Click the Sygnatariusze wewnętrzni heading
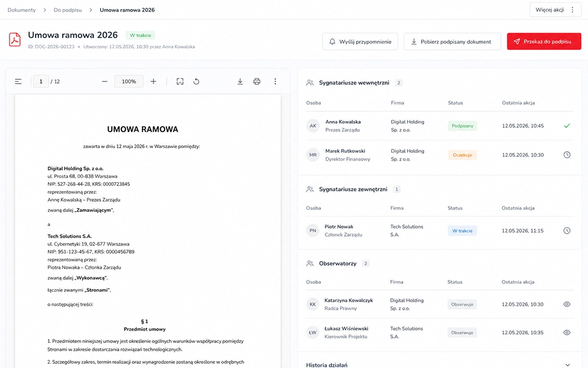The width and height of the screenshot is (588, 368). pyautogui.click(x=354, y=83)
